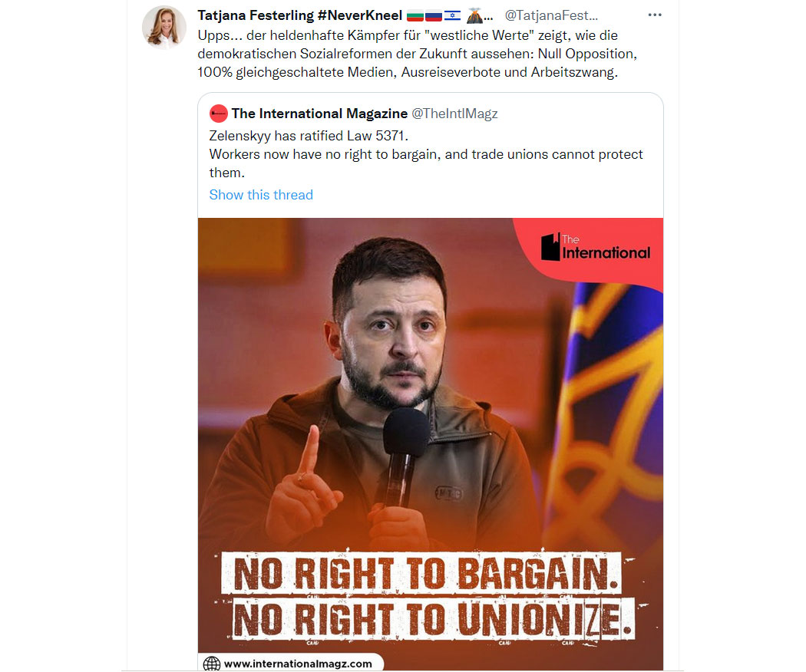This screenshot has height=672, width=806.
Task: Click the www.internationalmagz.com label
Action: click(x=298, y=664)
